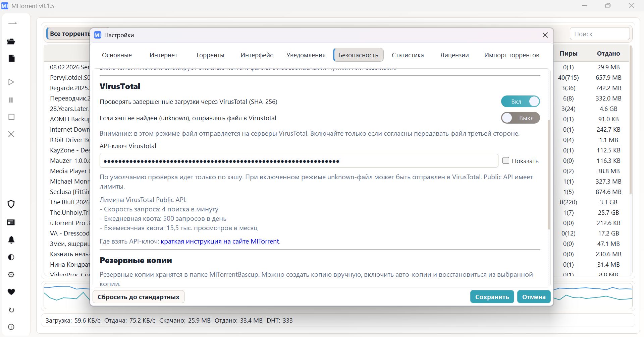Viewport: 644px width, 337px height.
Task: Enable sending unknown files to VirusTotal
Action: click(x=520, y=118)
